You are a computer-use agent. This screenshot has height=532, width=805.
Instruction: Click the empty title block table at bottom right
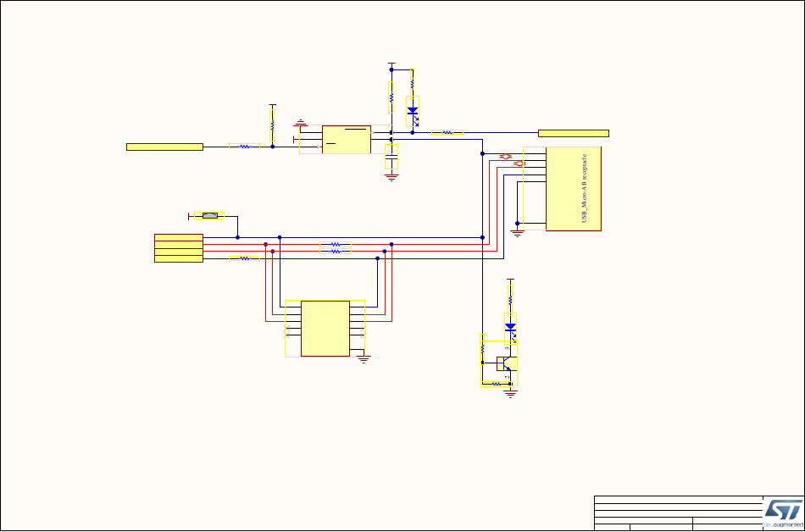678,513
